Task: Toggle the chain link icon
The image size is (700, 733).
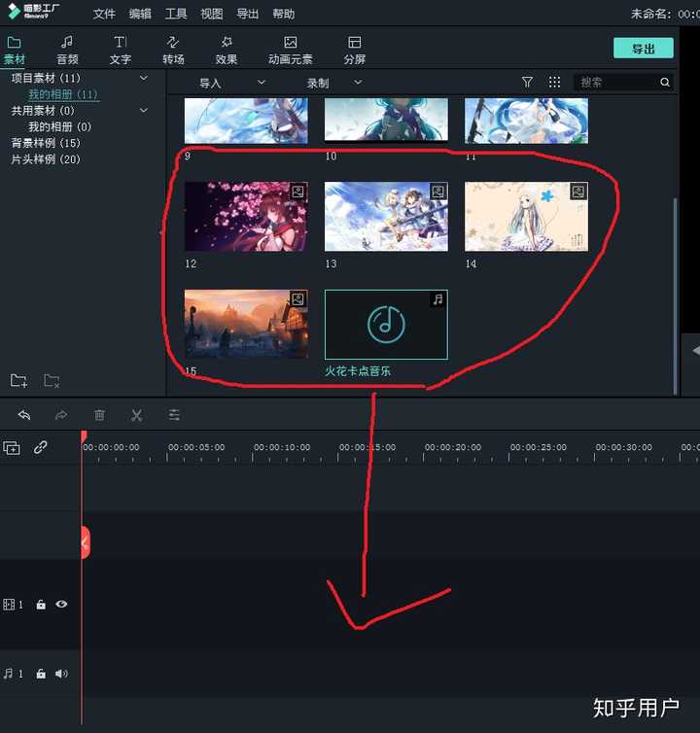Action: [x=40, y=447]
